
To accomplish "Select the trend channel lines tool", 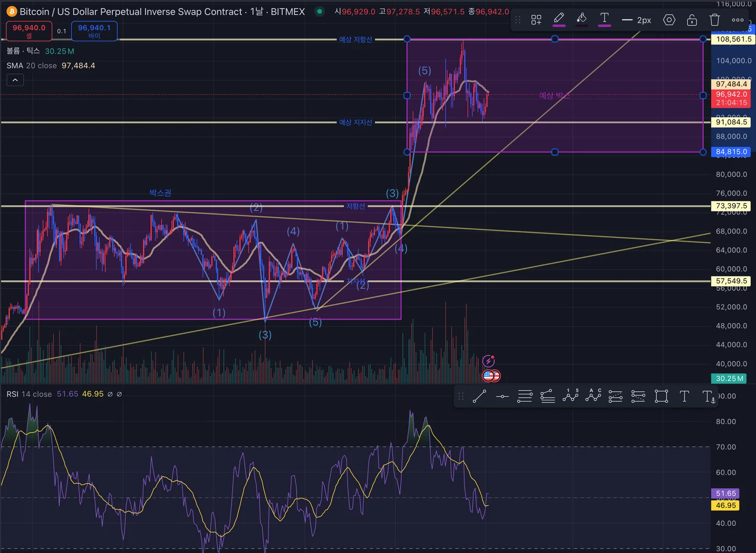I will pyautogui.click(x=548, y=396).
